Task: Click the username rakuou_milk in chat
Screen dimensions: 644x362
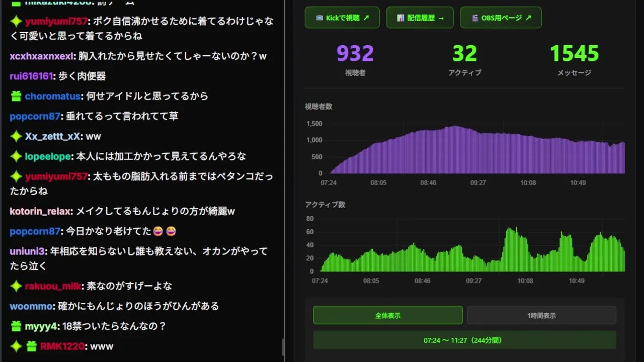Action: (x=53, y=286)
